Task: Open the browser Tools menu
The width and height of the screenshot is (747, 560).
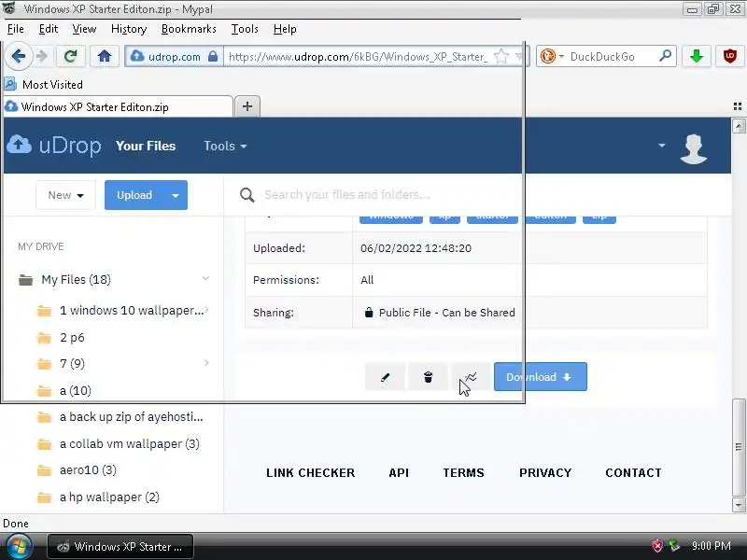Action: coord(245,29)
